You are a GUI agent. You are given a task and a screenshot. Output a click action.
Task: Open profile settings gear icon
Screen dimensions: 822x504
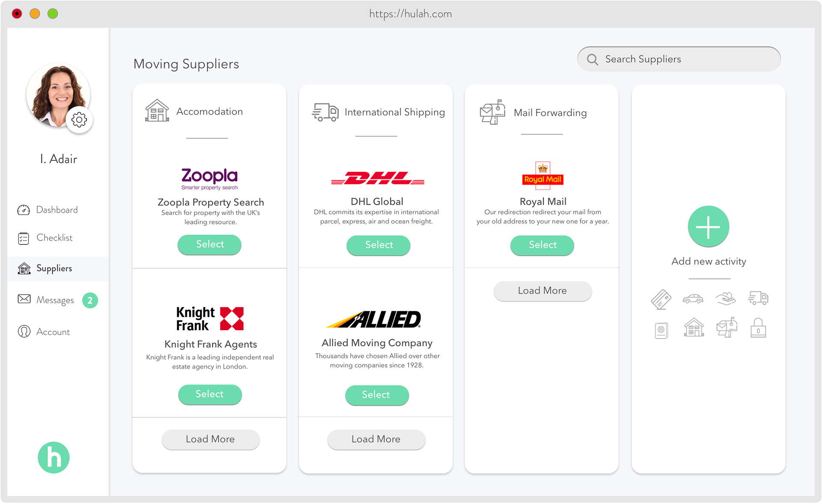coord(79,120)
